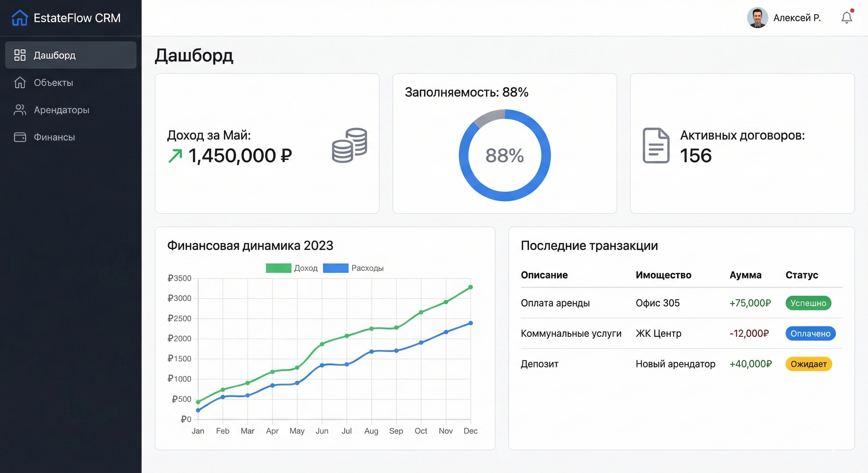Toggle the Успешно status badge
Image resolution: width=868 pixels, height=473 pixels.
808,303
